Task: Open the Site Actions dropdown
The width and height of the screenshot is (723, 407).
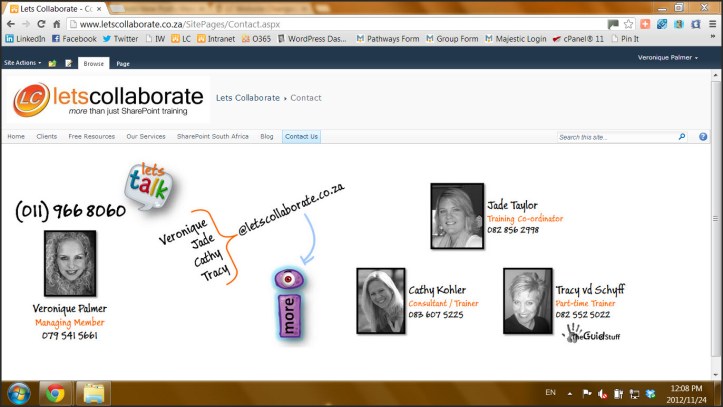Action: 22,63
